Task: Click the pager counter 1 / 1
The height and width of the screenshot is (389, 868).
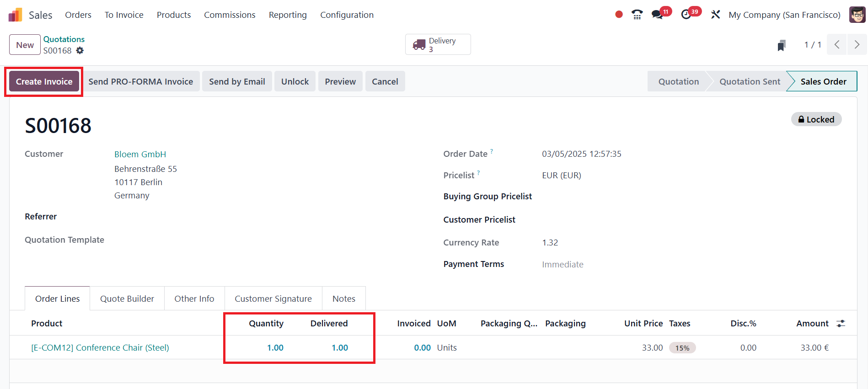Action: click(813, 45)
